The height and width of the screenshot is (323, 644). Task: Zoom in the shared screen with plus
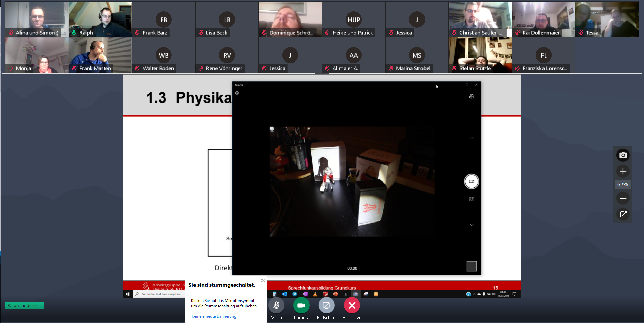tap(623, 171)
